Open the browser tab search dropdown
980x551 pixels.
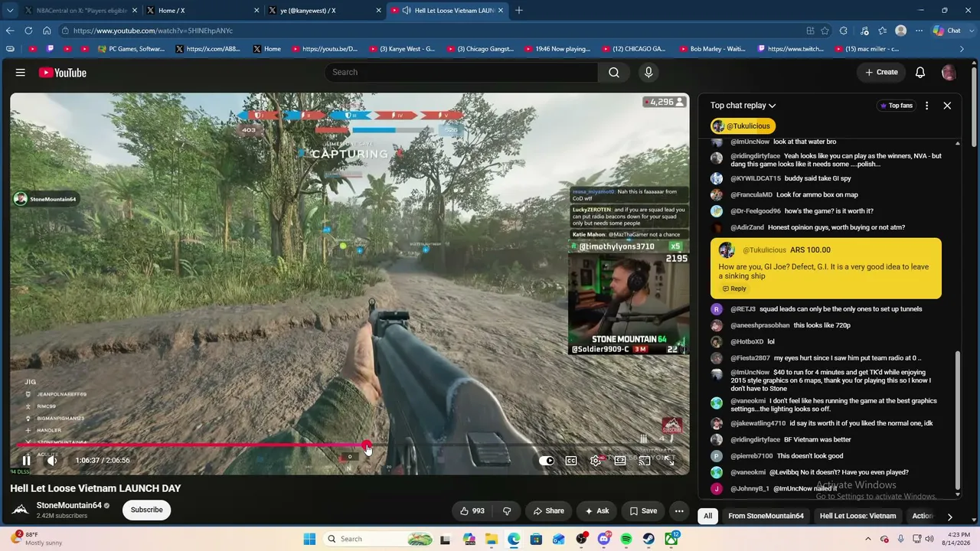[10, 11]
